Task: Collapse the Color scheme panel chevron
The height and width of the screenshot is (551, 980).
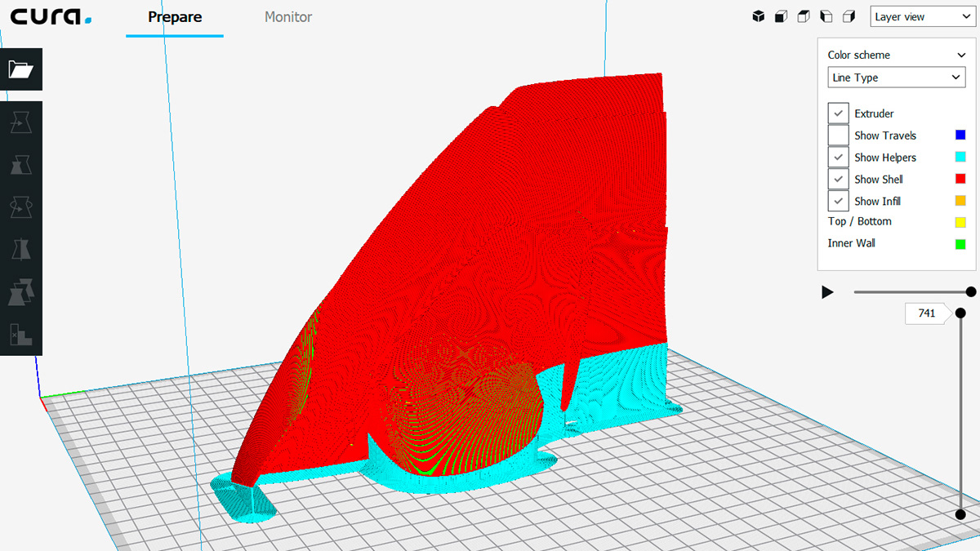Action: [961, 55]
